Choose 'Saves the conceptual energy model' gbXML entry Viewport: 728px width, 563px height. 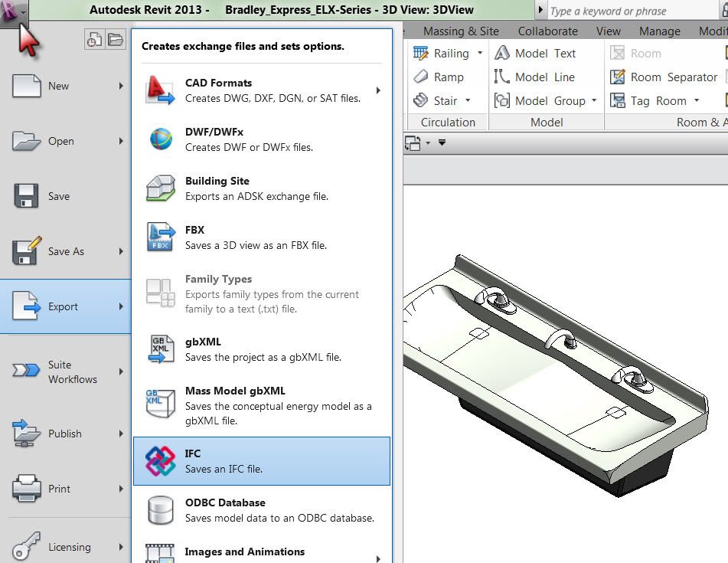262,405
